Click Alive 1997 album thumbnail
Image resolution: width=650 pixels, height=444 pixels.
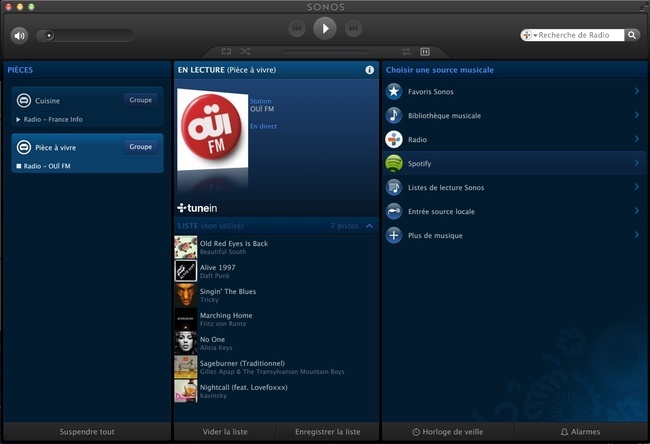186,271
